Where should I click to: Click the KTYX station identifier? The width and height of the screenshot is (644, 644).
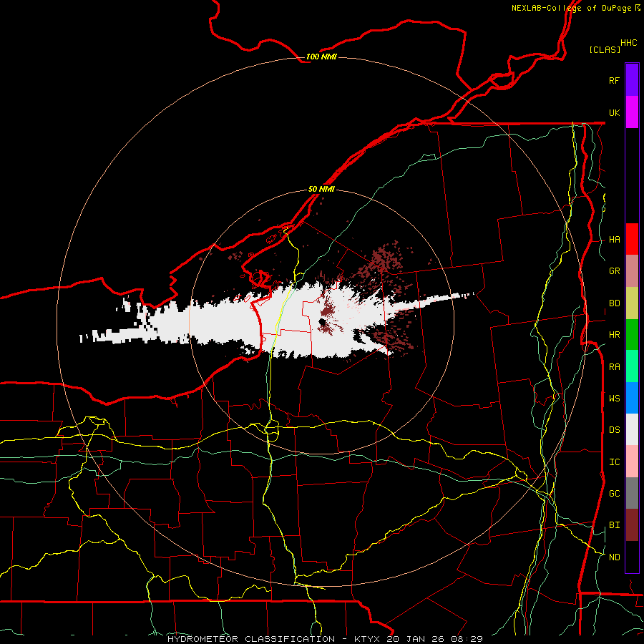coord(368,639)
